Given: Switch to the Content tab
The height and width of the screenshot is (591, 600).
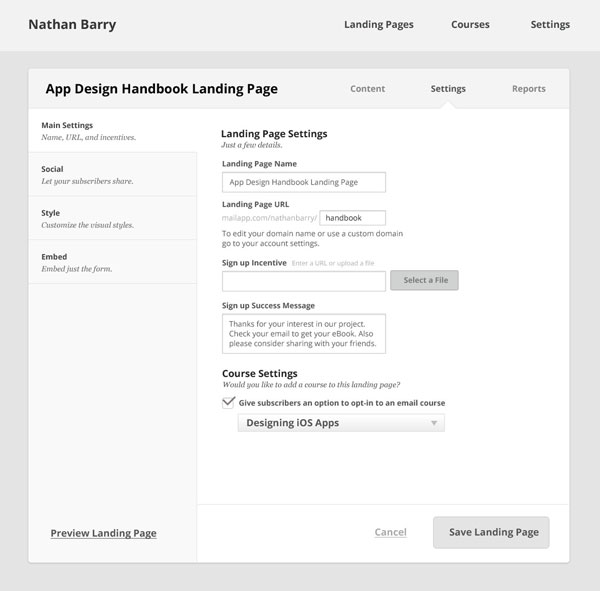Looking at the screenshot, I should (x=367, y=89).
